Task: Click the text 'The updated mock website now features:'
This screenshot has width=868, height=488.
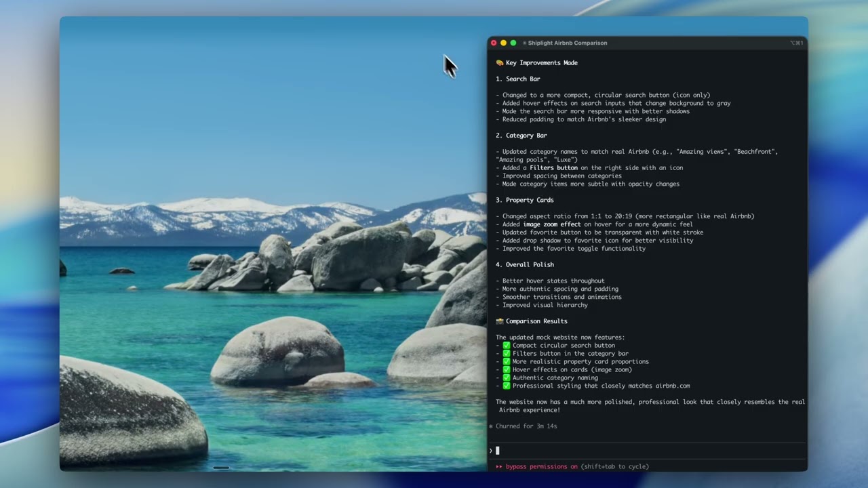Action: coord(560,338)
